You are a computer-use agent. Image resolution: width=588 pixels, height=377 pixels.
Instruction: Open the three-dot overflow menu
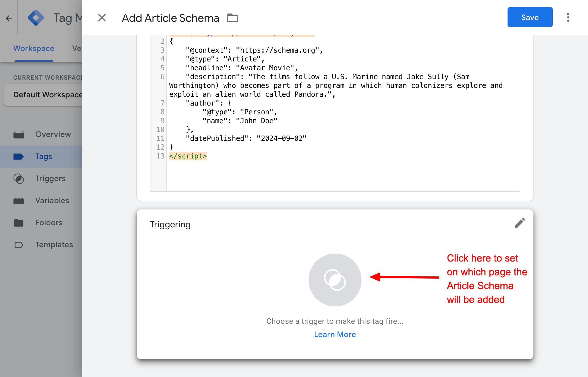[568, 17]
